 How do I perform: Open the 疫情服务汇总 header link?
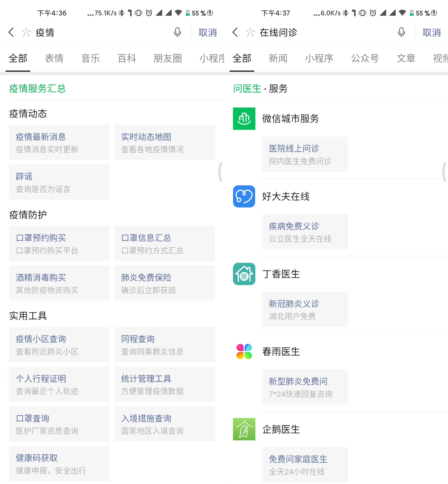coord(37,88)
